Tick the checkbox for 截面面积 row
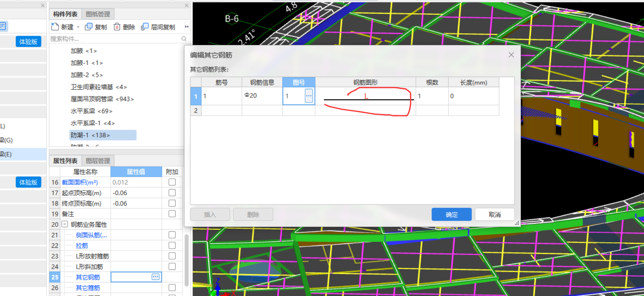The height and width of the screenshot is (296, 644). [172, 182]
